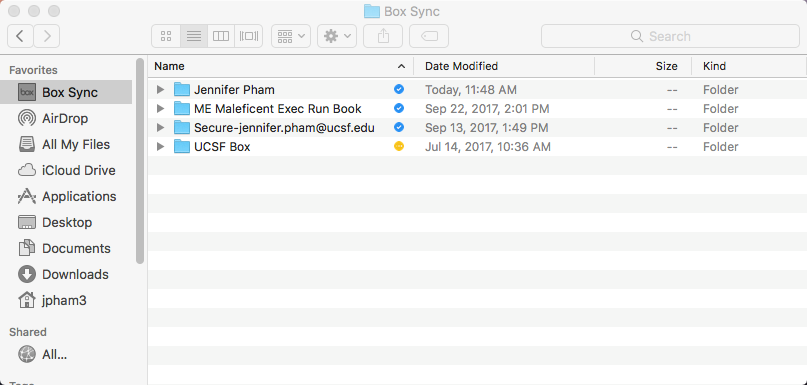Viewport: 807px width, 385px height.
Task: Select list view toggle button
Action: (194, 36)
